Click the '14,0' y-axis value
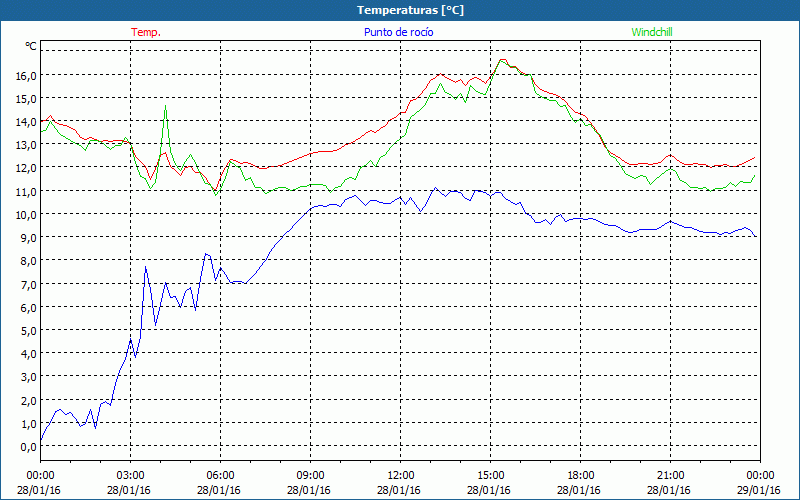The image size is (800, 500). 27,122
